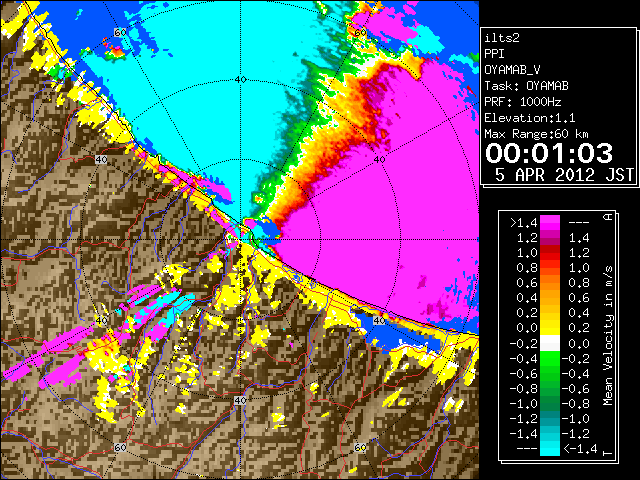Click the 00:01:03 timestamp
Image resolution: width=640 pixels, height=480 pixels.
pyautogui.click(x=549, y=153)
